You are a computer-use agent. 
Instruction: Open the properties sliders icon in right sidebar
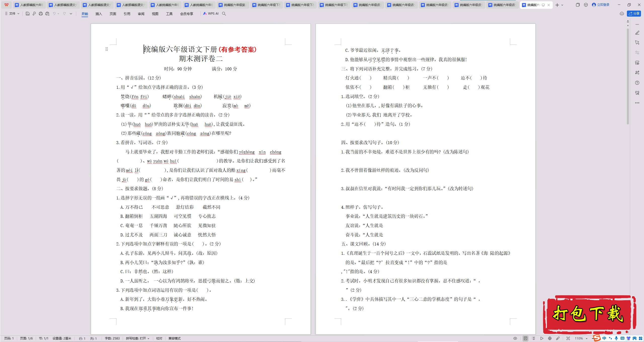coord(637,53)
